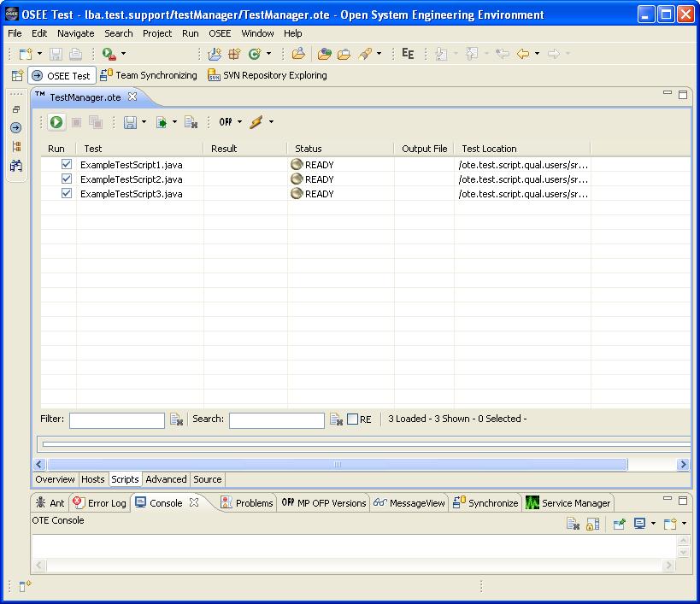Expand the lightning bolt dropdown arrow
This screenshot has width=700, height=604.
(271, 122)
